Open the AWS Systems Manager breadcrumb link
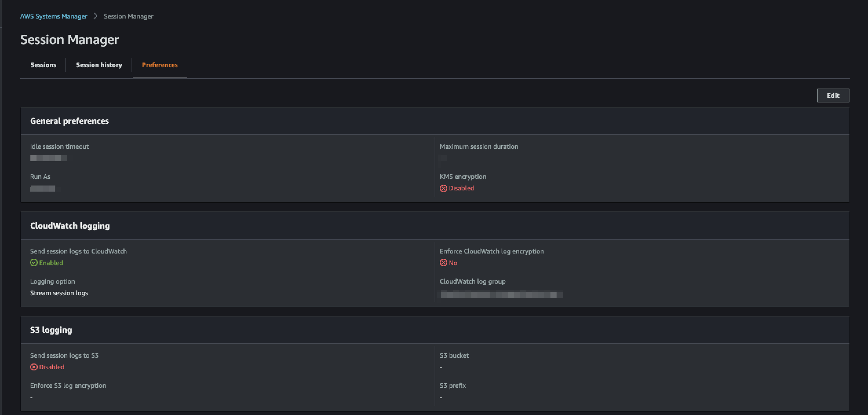868x415 pixels. (54, 16)
